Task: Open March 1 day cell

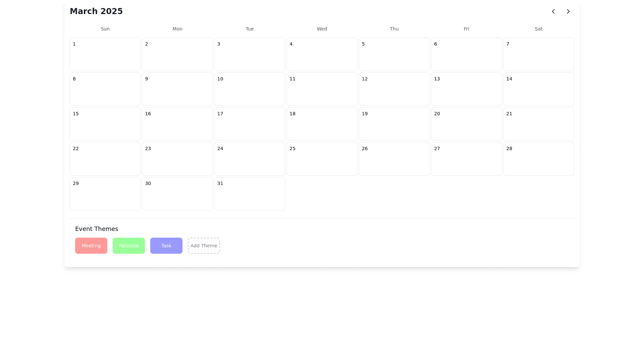Action: click(x=105, y=54)
